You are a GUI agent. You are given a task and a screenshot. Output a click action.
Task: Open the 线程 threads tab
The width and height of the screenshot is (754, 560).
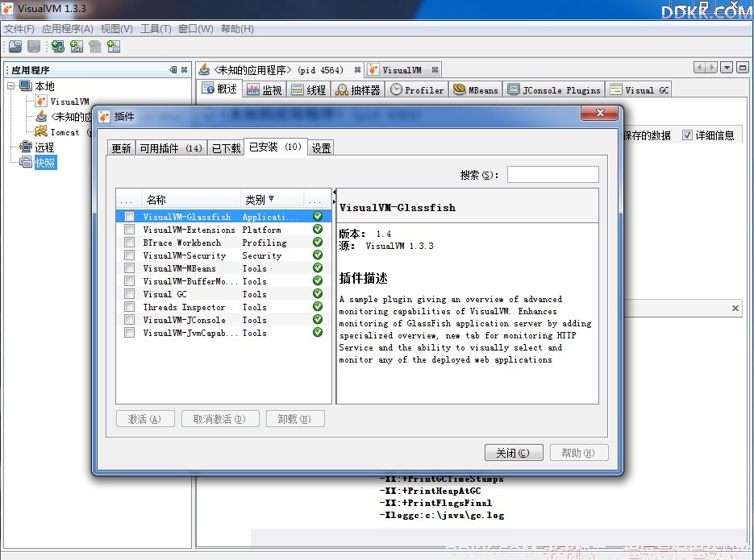[309, 89]
